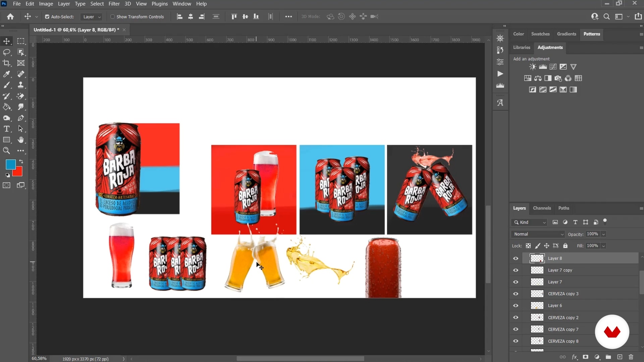Image resolution: width=644 pixels, height=362 pixels.
Task: Select the Frame tool
Action: click(21, 63)
